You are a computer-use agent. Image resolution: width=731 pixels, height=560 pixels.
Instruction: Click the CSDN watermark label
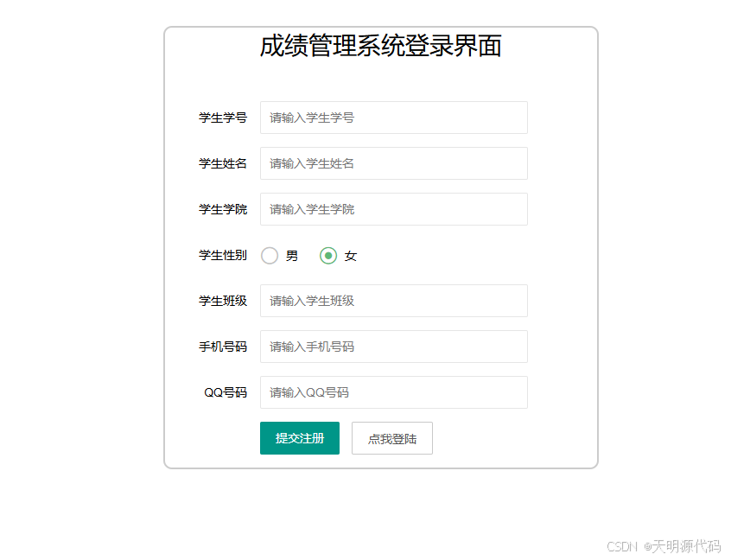(x=621, y=545)
